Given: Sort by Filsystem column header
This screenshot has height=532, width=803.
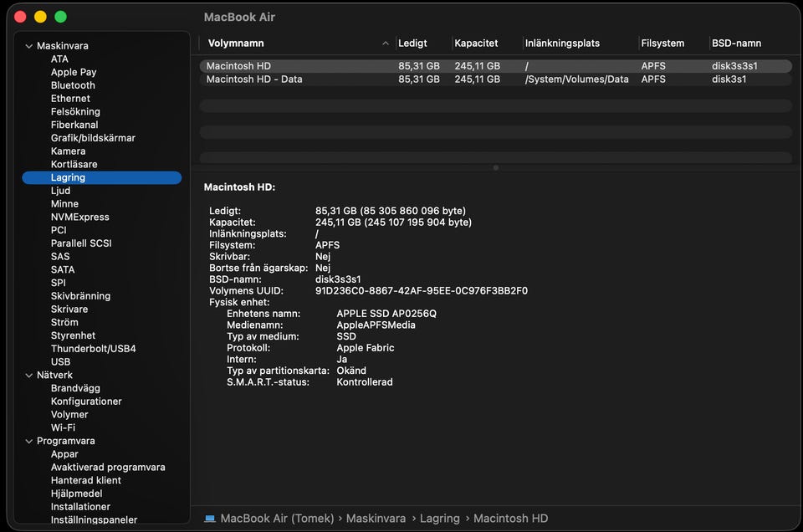Looking at the screenshot, I should (662, 43).
